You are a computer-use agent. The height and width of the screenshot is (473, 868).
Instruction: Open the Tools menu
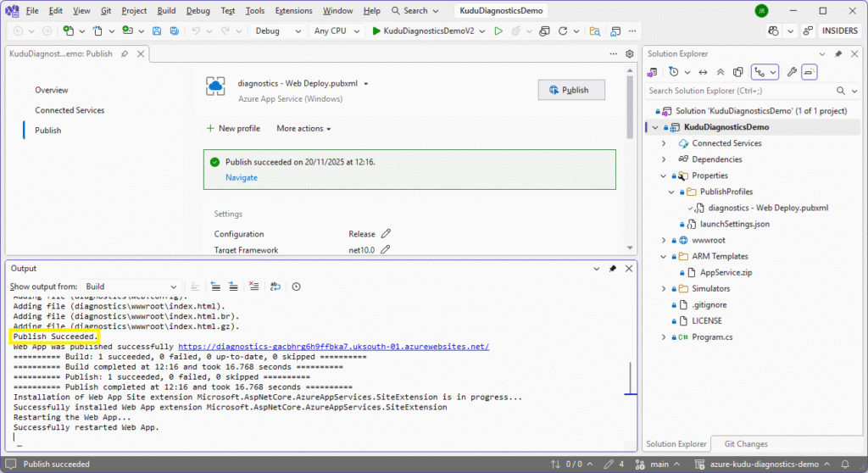coord(254,10)
